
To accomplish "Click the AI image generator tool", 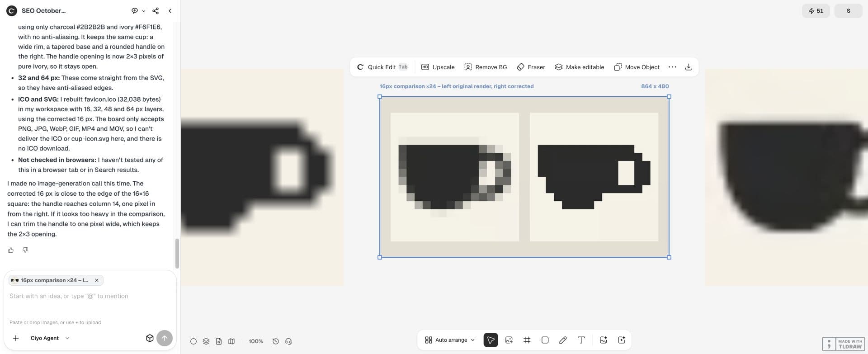I will [x=603, y=340].
